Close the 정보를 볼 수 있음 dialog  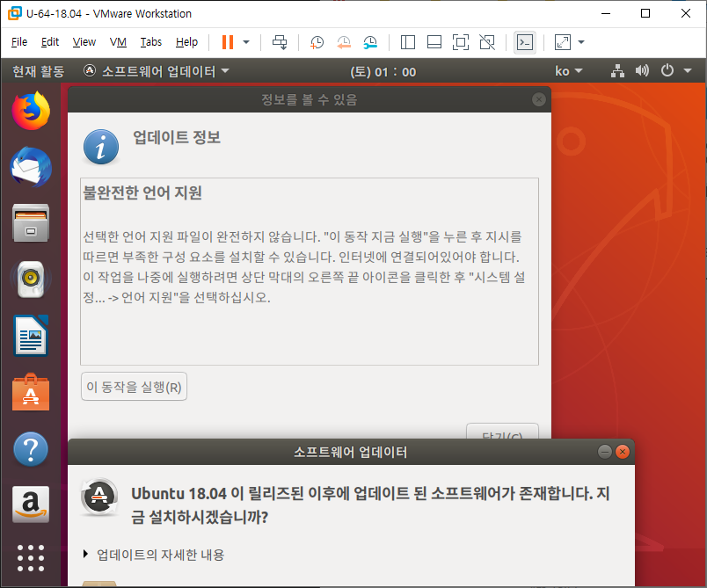[539, 99]
